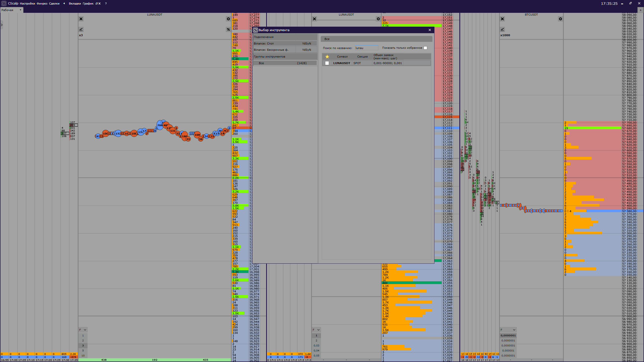The image size is (644, 362).
Task: Open the Рабочая workspace tab dropdown arrow
Action: (x=20, y=10)
